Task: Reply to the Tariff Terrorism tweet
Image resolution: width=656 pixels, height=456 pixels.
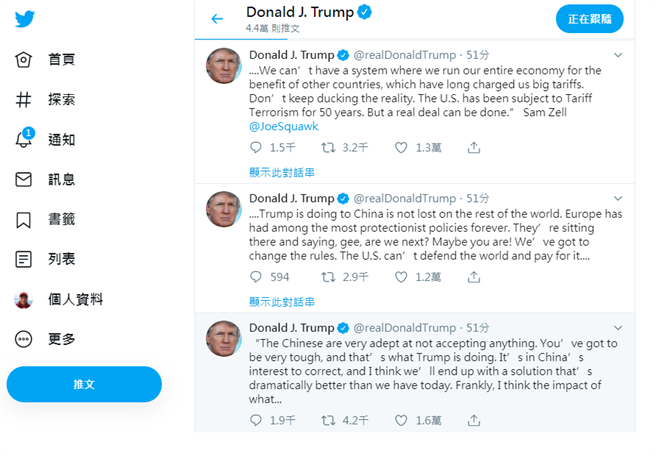Action: (x=257, y=147)
